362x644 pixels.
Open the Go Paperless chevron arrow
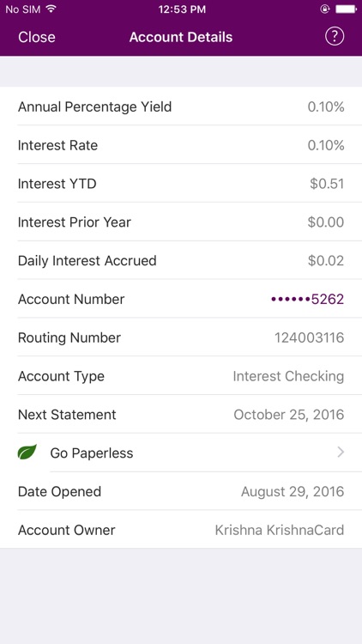tap(341, 453)
